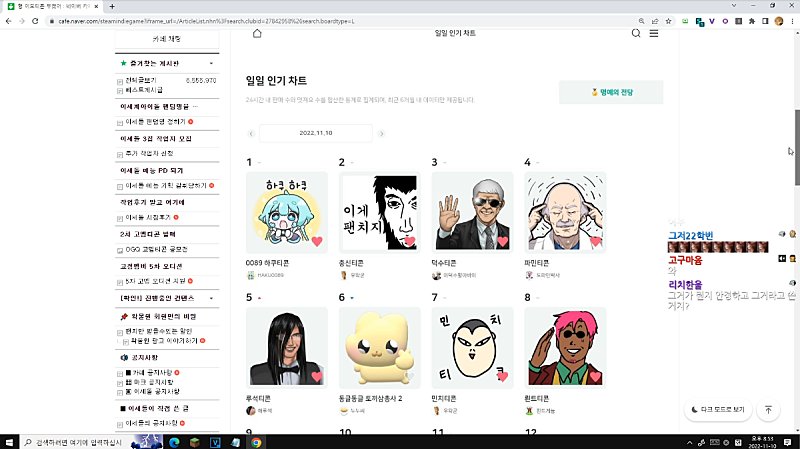Click the 명예의 전당 button
The width and height of the screenshot is (800, 449).
(x=611, y=93)
